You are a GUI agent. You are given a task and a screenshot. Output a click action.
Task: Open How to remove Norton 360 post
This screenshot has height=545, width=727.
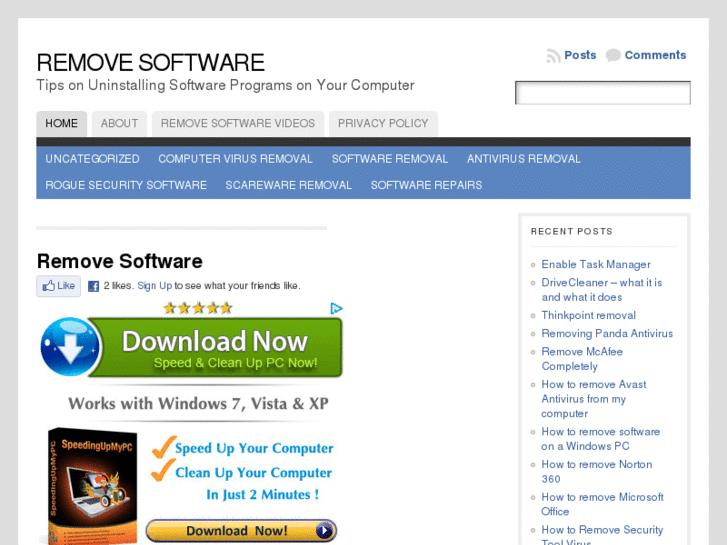tap(597, 472)
